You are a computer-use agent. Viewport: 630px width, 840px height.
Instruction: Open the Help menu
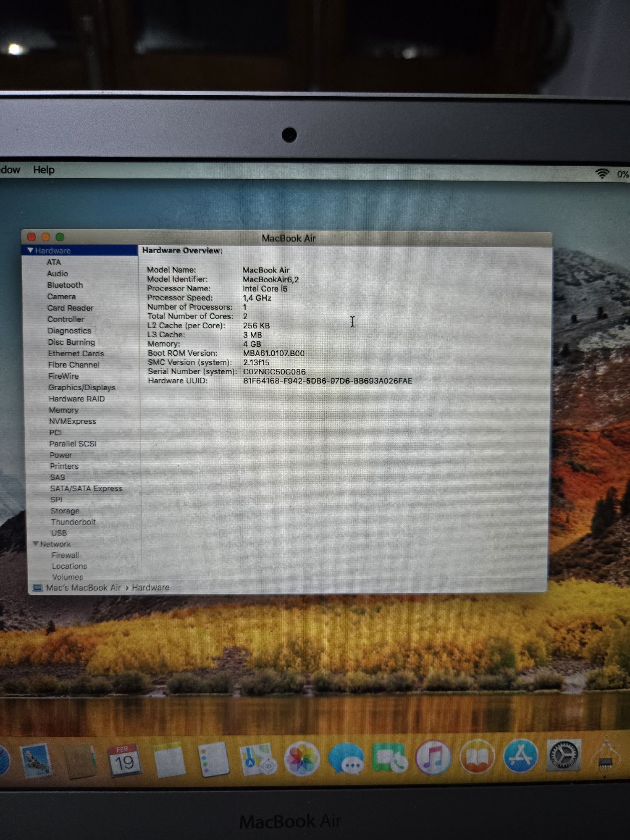click(44, 170)
